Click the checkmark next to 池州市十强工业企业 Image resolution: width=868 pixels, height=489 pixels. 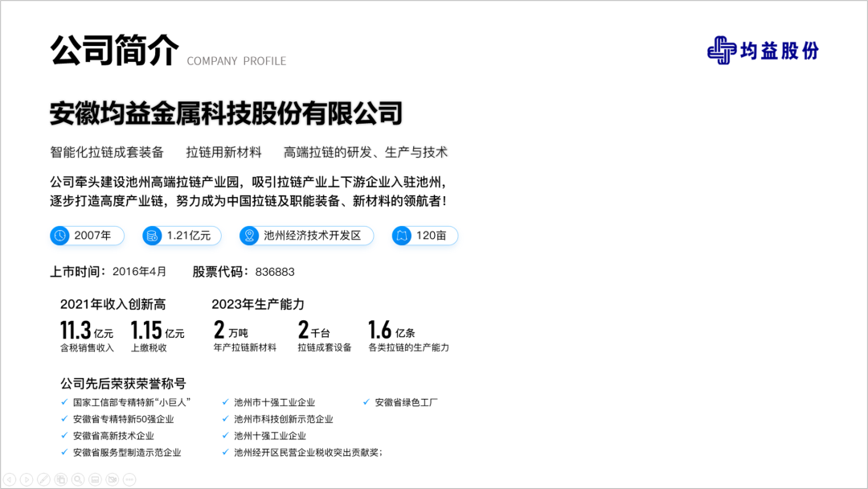[225, 402]
